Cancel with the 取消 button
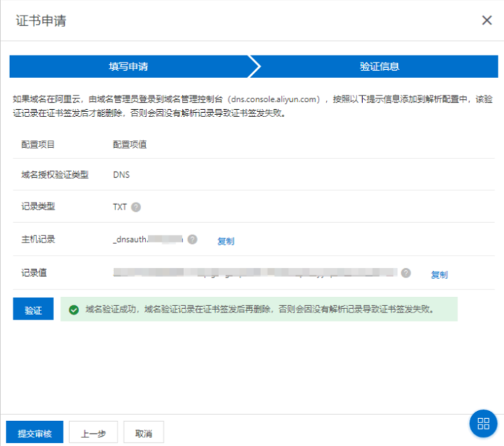The width and height of the screenshot is (504, 446). (144, 433)
